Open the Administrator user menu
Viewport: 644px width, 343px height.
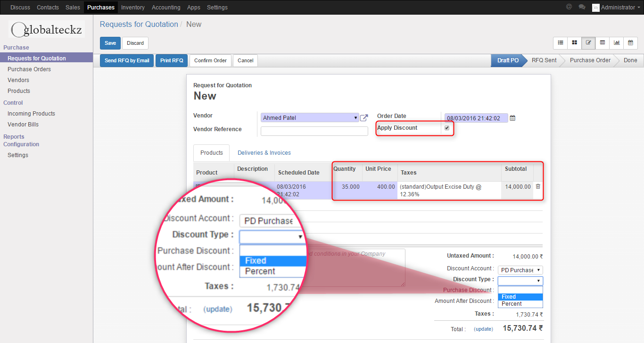point(618,8)
